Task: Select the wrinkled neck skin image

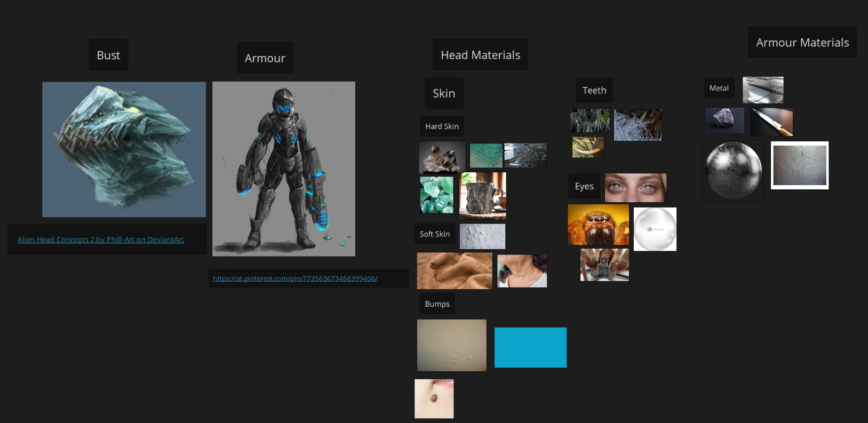Action: [x=522, y=271]
